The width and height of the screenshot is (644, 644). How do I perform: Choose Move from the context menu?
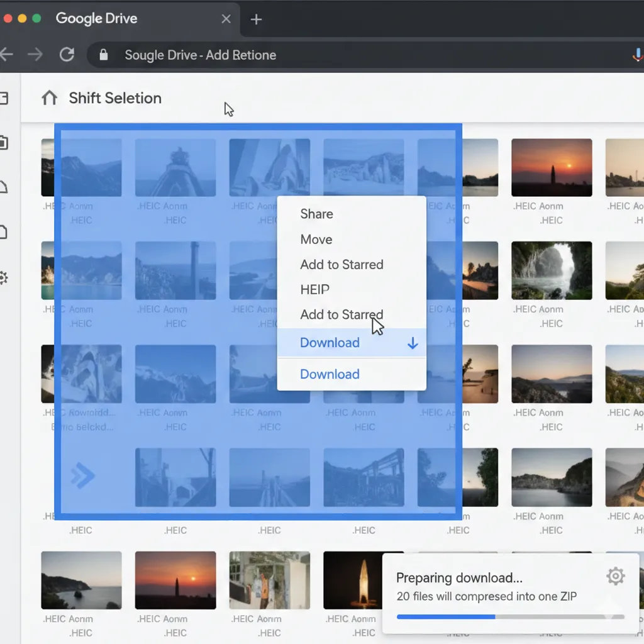pyautogui.click(x=316, y=240)
